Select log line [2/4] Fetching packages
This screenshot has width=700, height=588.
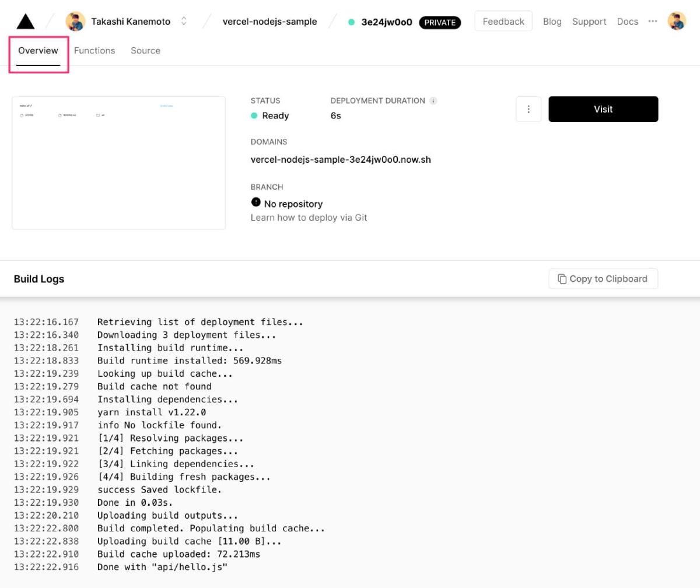(167, 451)
